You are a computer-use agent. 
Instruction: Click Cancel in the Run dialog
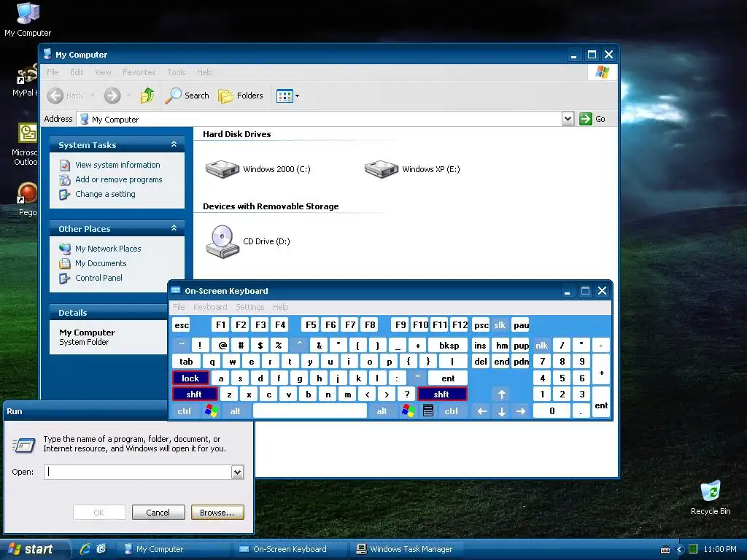point(158,513)
